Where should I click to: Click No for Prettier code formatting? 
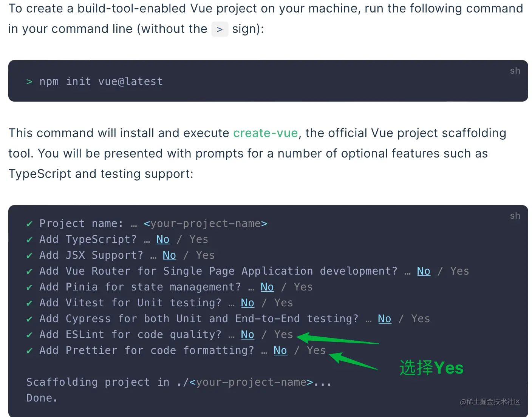[x=280, y=351]
